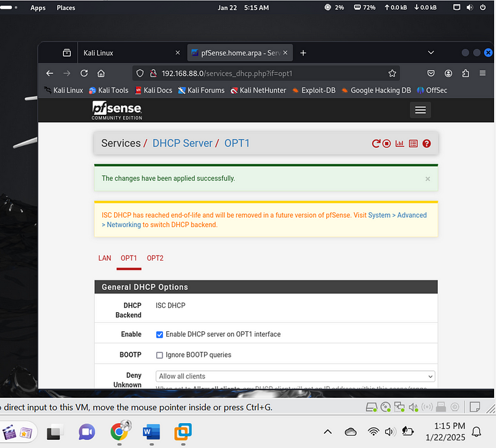The image size is (496, 448).
Task: Expand the list all tabs chevron
Action: point(431,53)
